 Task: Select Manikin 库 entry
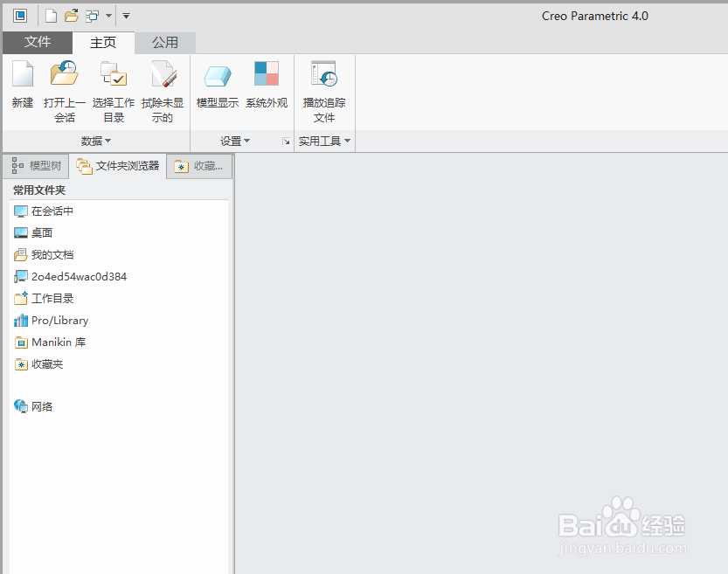50,342
